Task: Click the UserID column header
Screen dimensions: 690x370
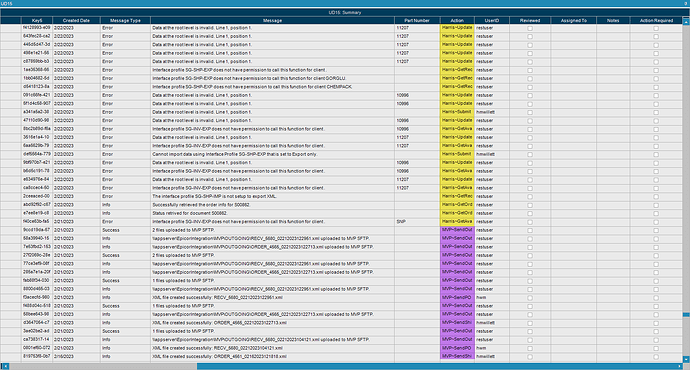Action: point(492,21)
